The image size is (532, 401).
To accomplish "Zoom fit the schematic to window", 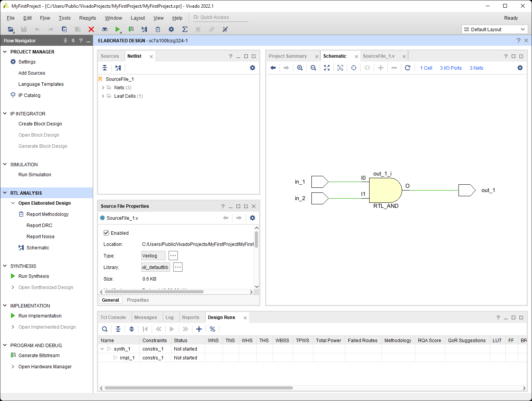I will coord(327,68).
